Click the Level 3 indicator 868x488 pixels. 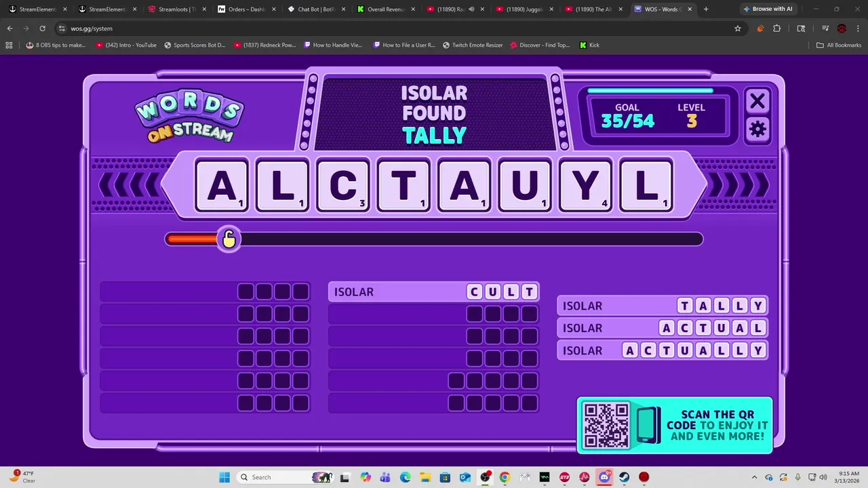(691, 117)
